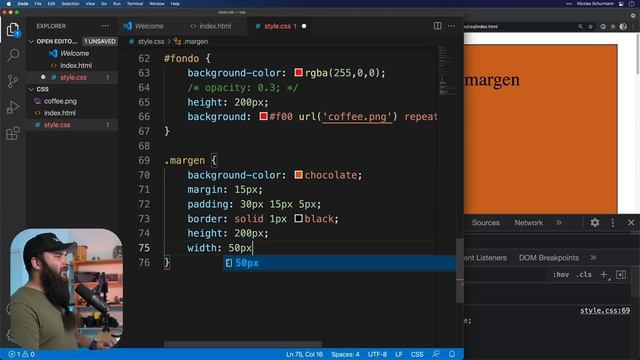The height and width of the screenshot is (360, 640).
Task: Change indentation via Spaces: 4
Action: click(x=345, y=354)
